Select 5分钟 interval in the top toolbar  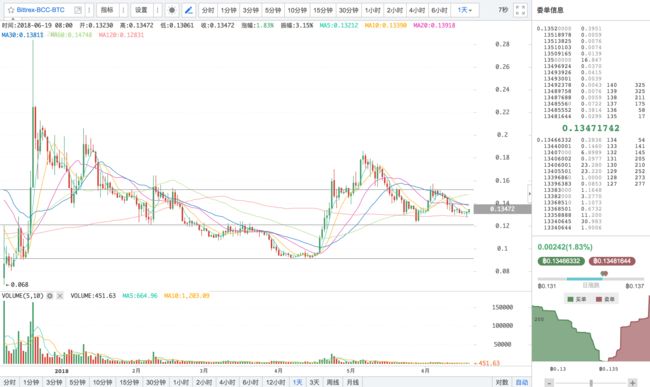(x=273, y=10)
